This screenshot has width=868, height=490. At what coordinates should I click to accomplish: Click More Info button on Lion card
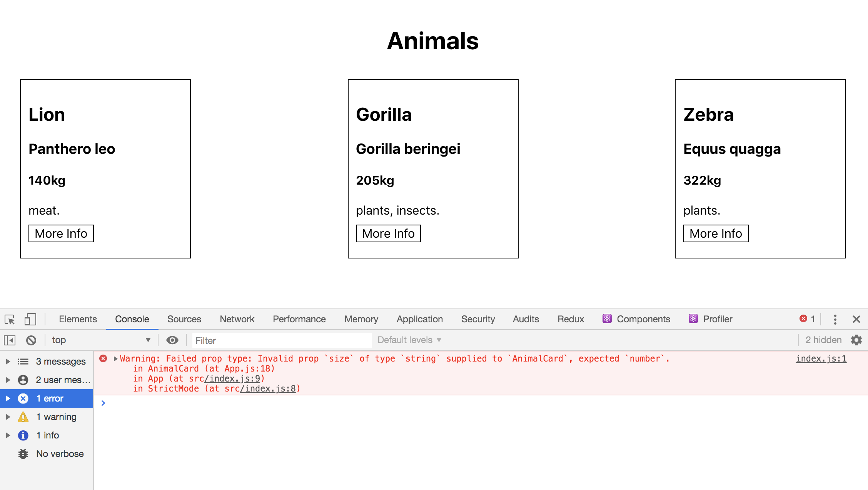pos(61,232)
